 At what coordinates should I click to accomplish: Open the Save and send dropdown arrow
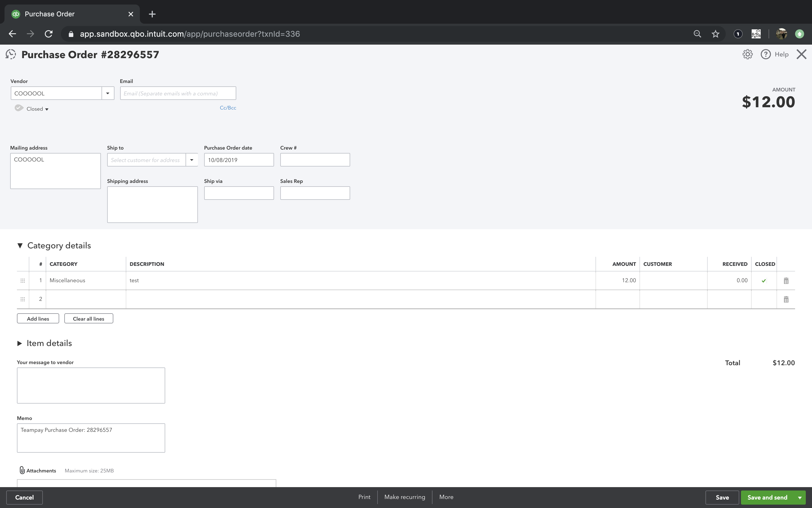pos(800,498)
